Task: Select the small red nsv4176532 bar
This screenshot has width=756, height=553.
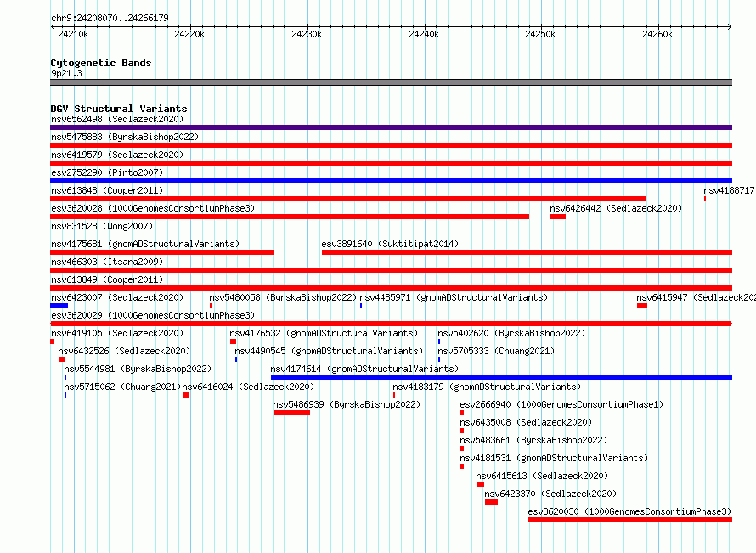Action: tap(233, 341)
